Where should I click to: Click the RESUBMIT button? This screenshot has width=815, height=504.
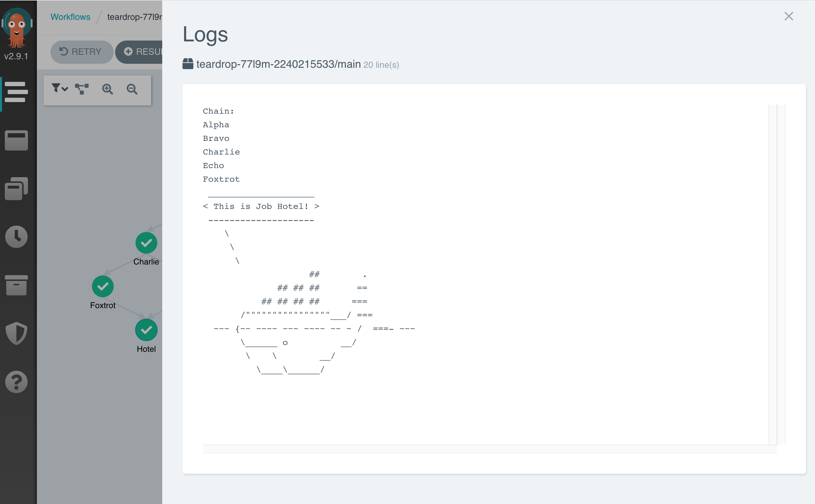click(x=139, y=52)
